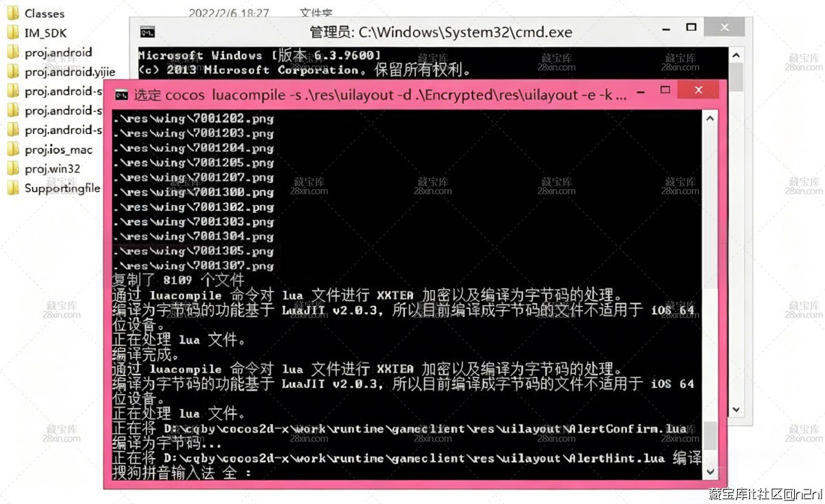
Task: Open the IM_SDK folder icon
Action: pos(12,32)
